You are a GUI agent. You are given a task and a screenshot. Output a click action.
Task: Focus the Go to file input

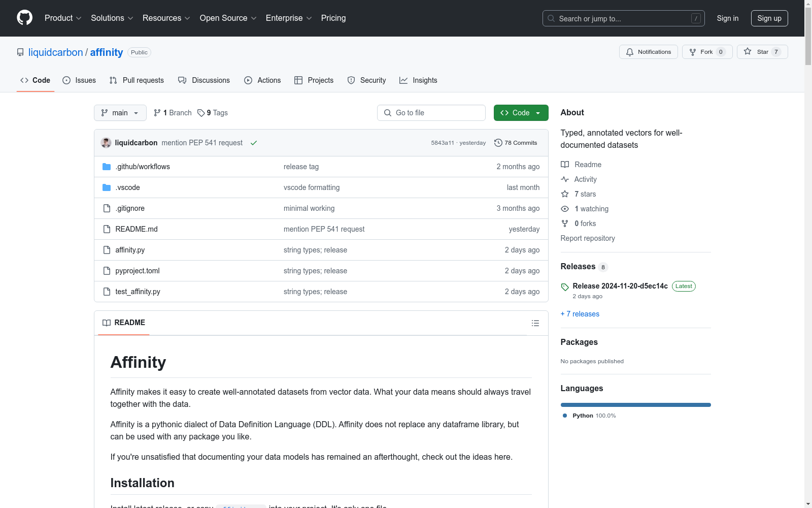click(x=431, y=113)
